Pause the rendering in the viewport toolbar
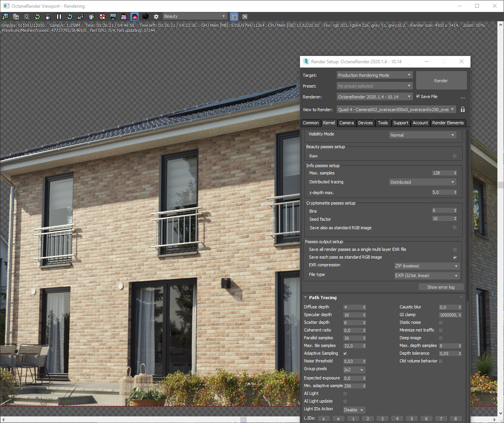 pyautogui.click(x=59, y=17)
